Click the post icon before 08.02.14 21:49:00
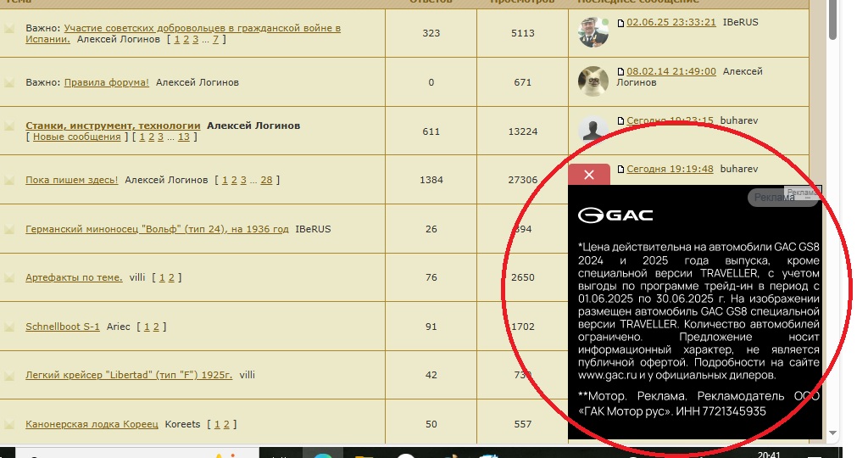This screenshot has width=868, height=458. point(620,72)
